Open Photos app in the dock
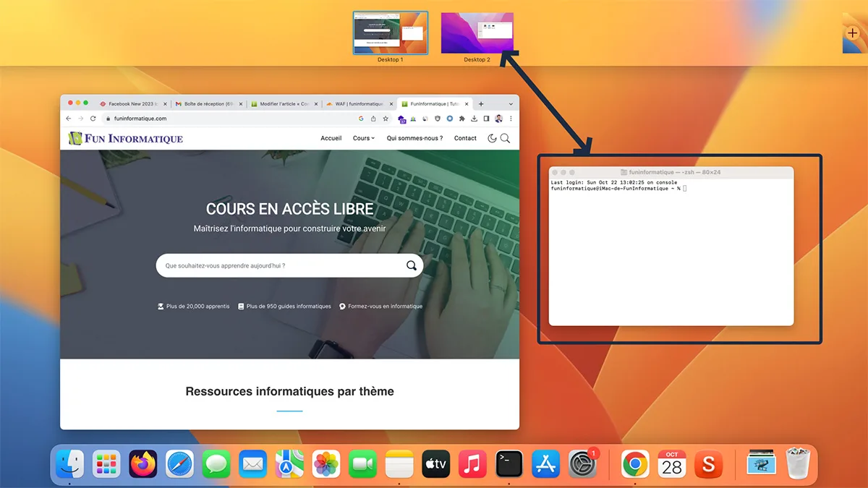This screenshot has height=488, width=868. [x=326, y=464]
